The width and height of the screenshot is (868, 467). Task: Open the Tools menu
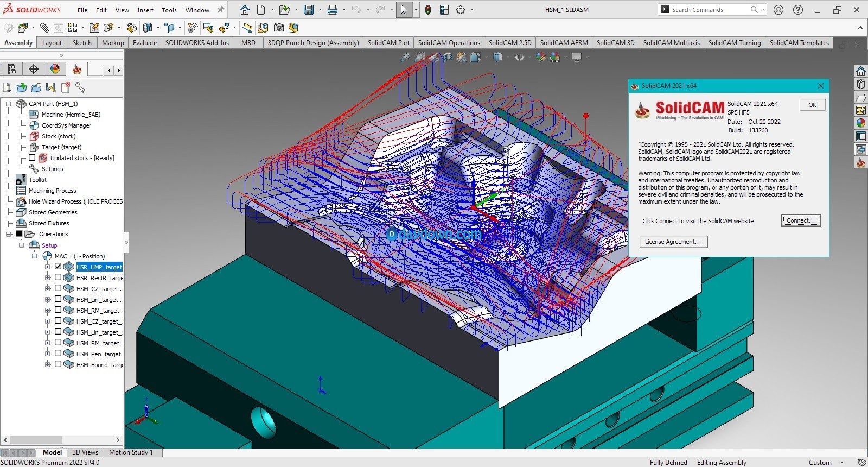[x=169, y=10]
